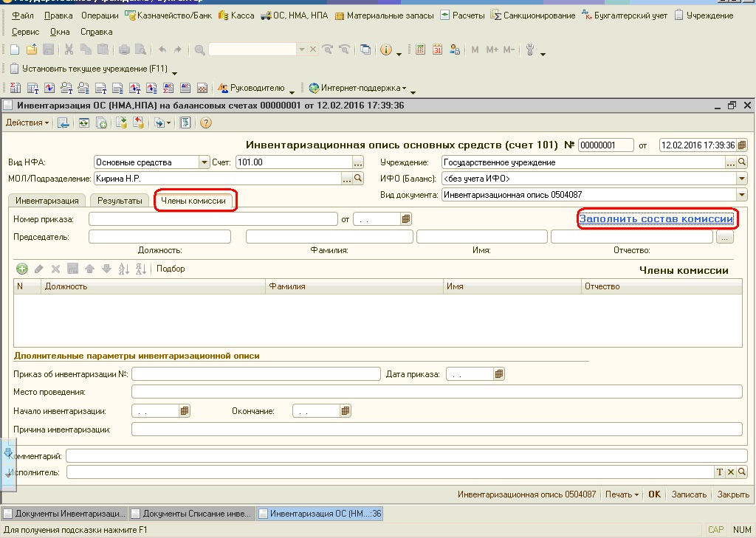Click sort ascending icon in commission table toolbar
756x538 pixels.
pos(123,269)
